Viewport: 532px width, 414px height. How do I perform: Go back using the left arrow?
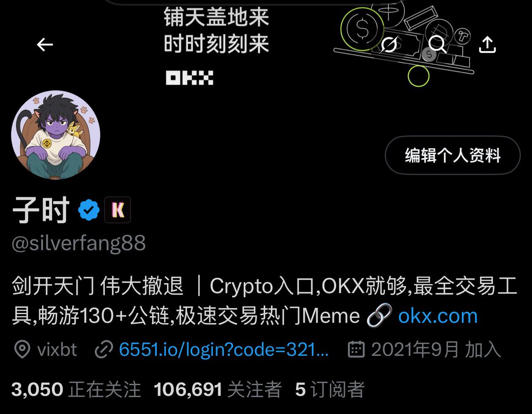click(x=45, y=44)
